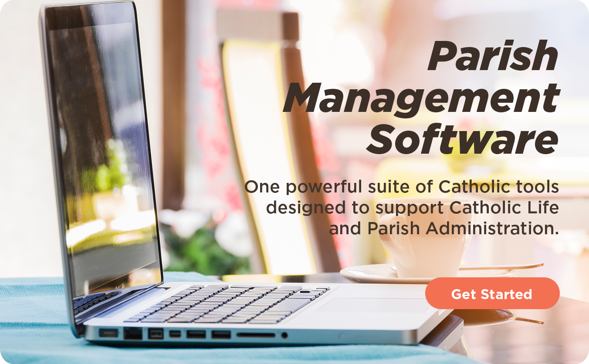Click the Get Started button
Image resolution: width=589 pixels, height=364 pixels.
(492, 293)
